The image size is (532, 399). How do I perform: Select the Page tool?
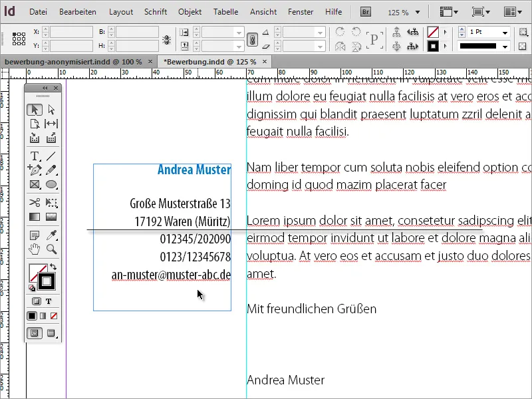coord(35,124)
